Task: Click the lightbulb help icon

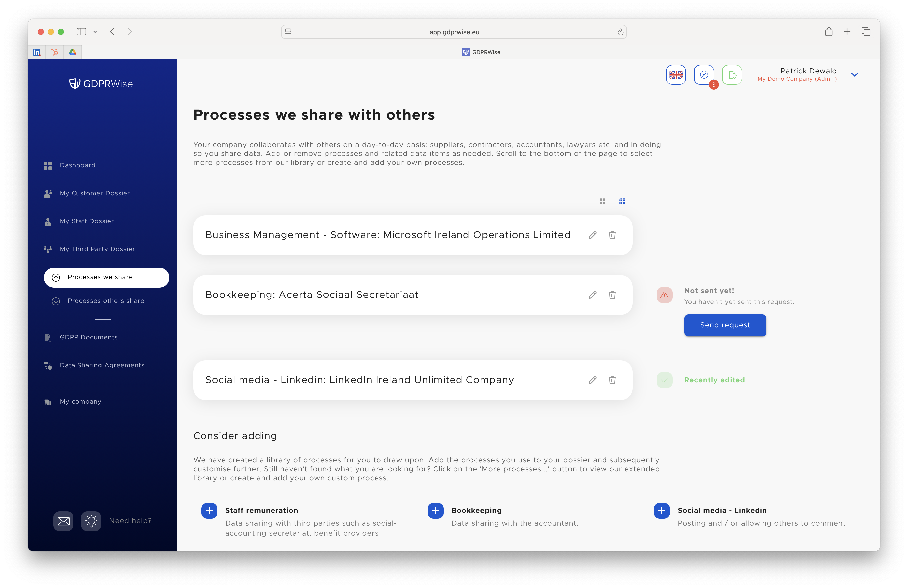Action: click(x=91, y=521)
